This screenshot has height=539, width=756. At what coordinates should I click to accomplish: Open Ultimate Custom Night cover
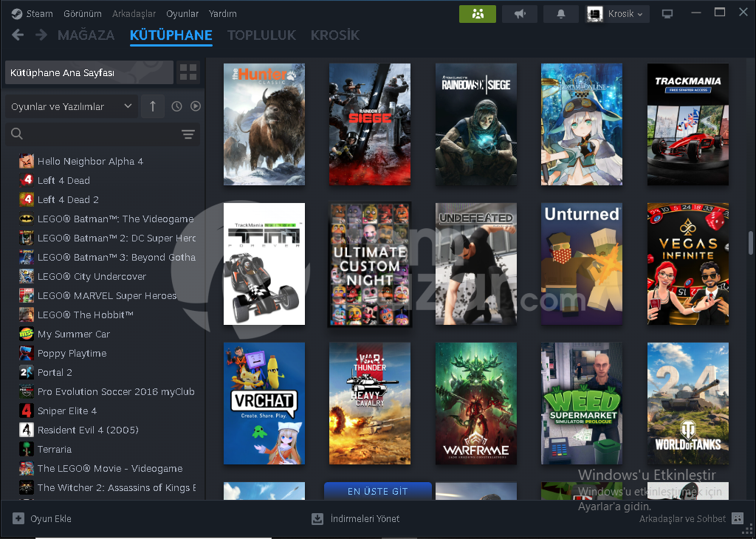[x=370, y=264]
